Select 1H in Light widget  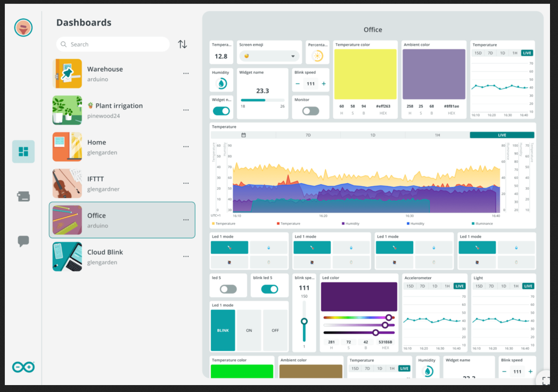[516, 286]
